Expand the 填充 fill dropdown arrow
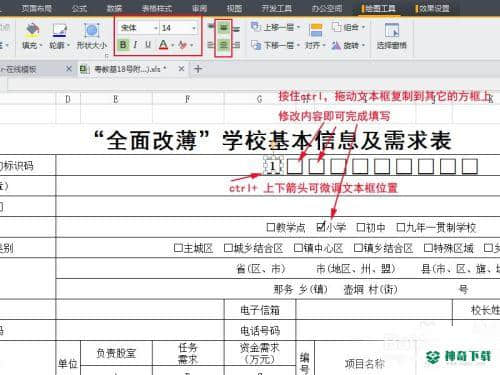Screen dimensions: 500x375 pos(41,45)
